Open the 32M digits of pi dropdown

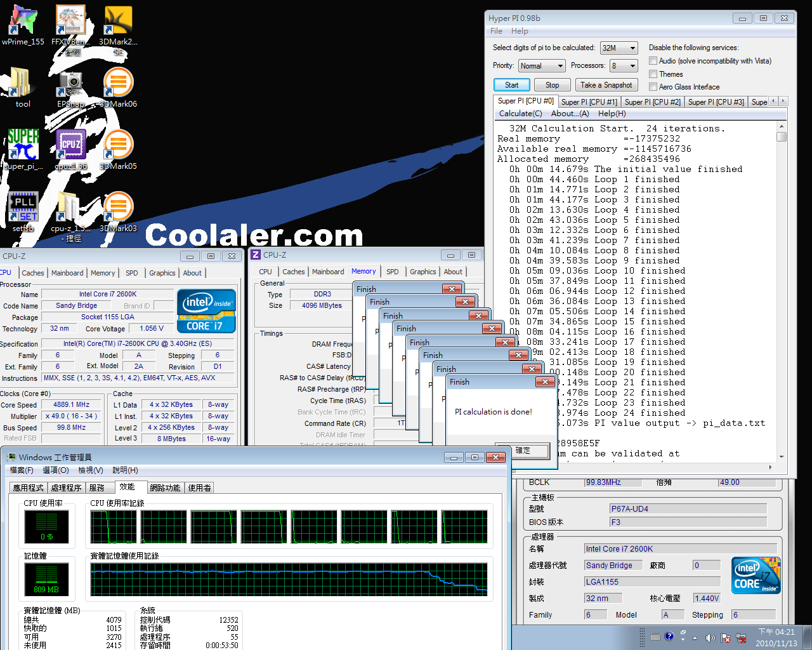pyautogui.click(x=619, y=48)
